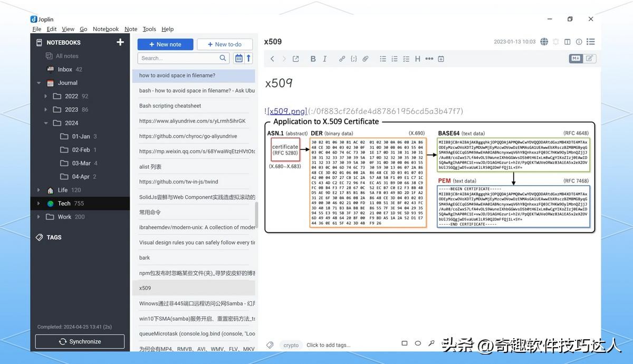Screen dimensions: 633x364
Task: Expand the Work notebook
Action: pos(38,217)
